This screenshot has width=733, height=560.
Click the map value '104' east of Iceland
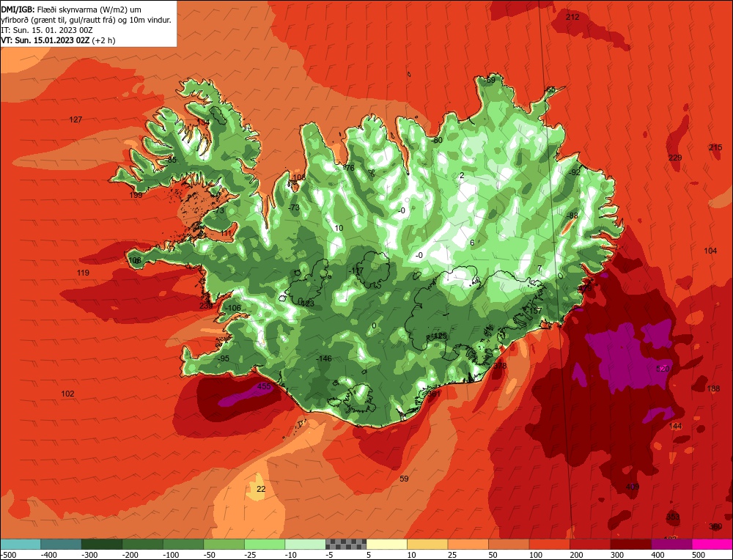click(x=710, y=251)
